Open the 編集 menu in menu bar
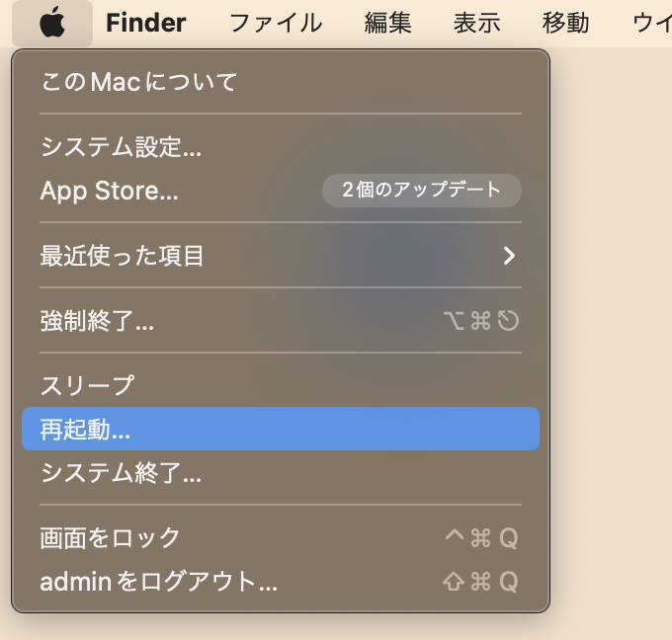Viewport: 672px width, 640px height. 387,23
